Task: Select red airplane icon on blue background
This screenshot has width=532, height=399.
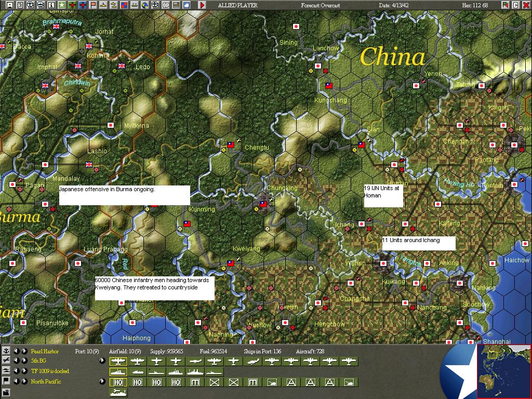Action: [x=83, y=5]
